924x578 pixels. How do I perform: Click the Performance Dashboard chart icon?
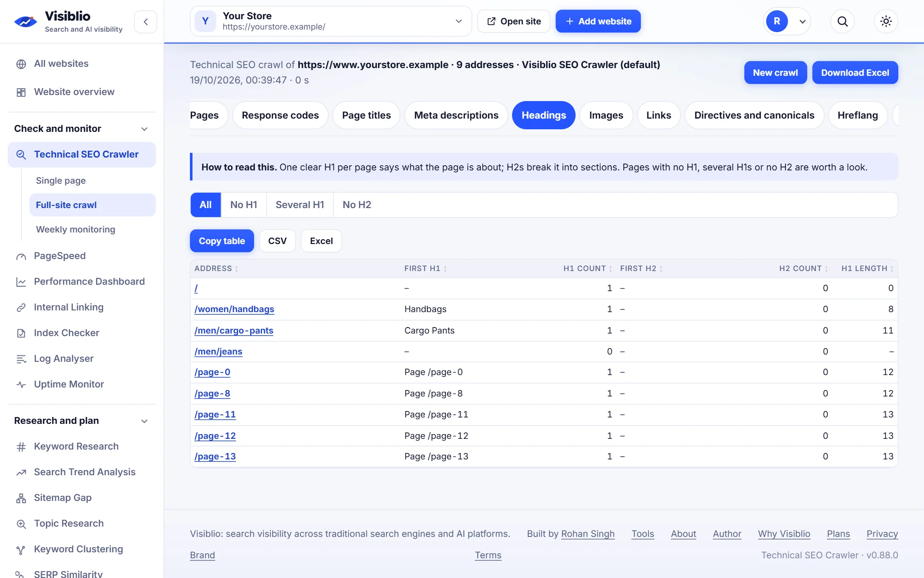click(21, 282)
